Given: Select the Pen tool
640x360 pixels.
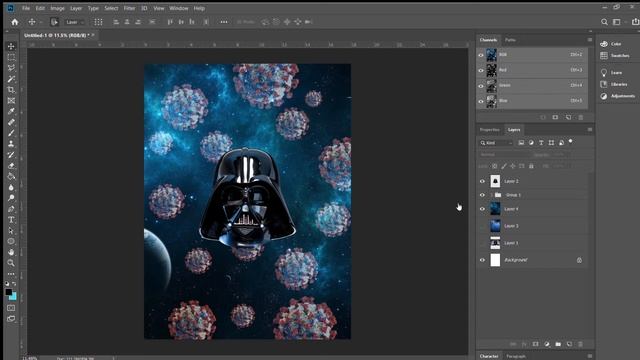Looking at the screenshot, I should [x=11, y=209].
